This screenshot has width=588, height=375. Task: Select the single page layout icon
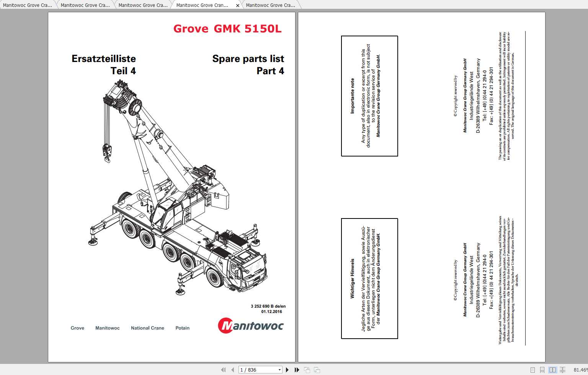pos(532,370)
